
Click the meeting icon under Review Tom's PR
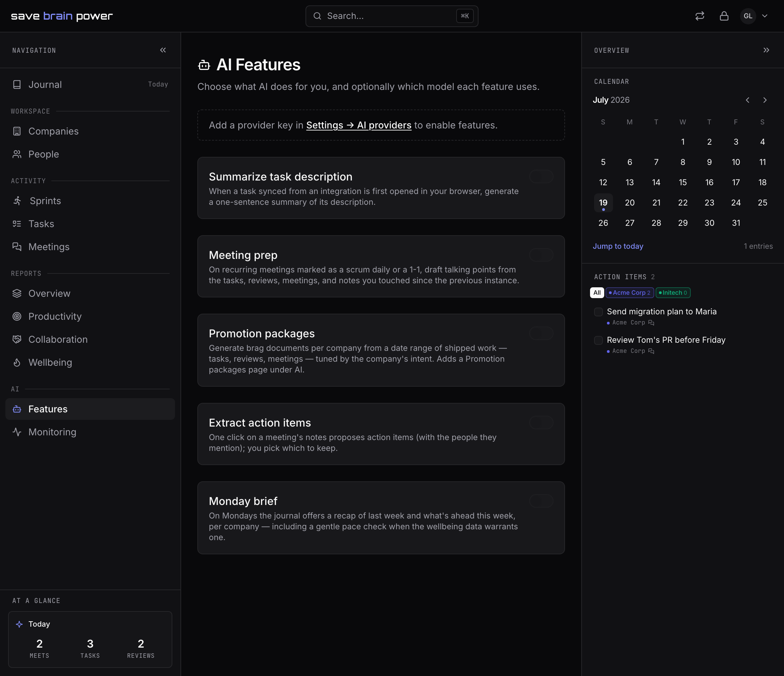[651, 351]
